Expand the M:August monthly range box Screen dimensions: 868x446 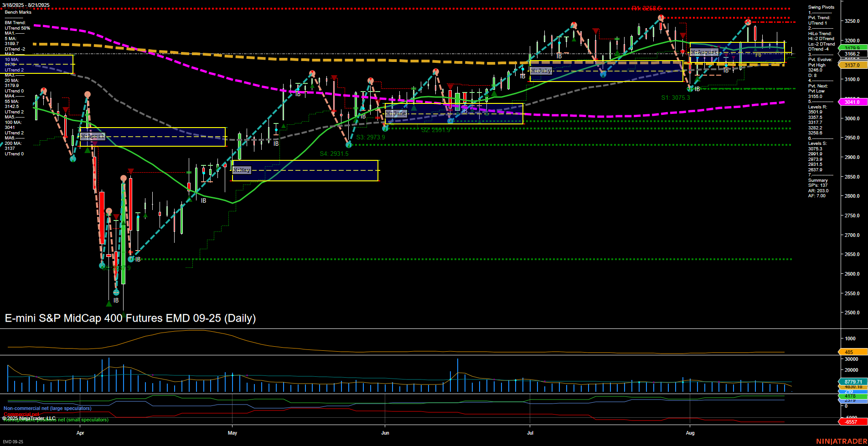click(705, 52)
